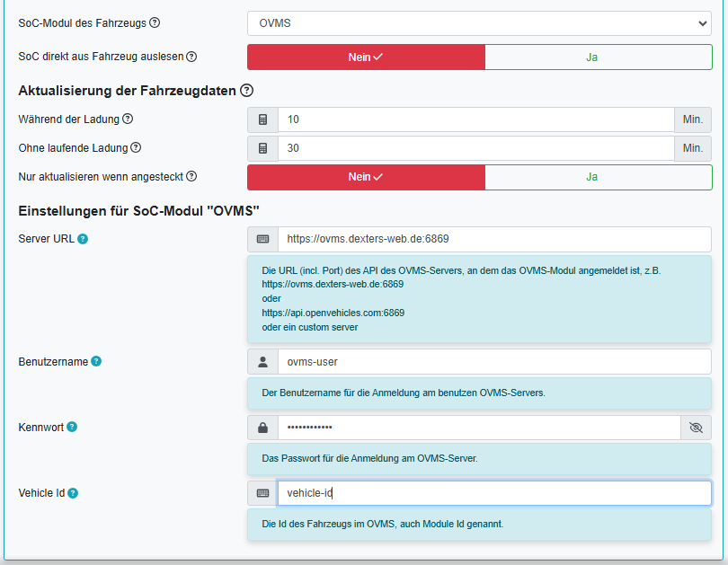Click blue help icon next to Vehicle Id
This screenshot has height=565, width=728.
click(x=73, y=493)
